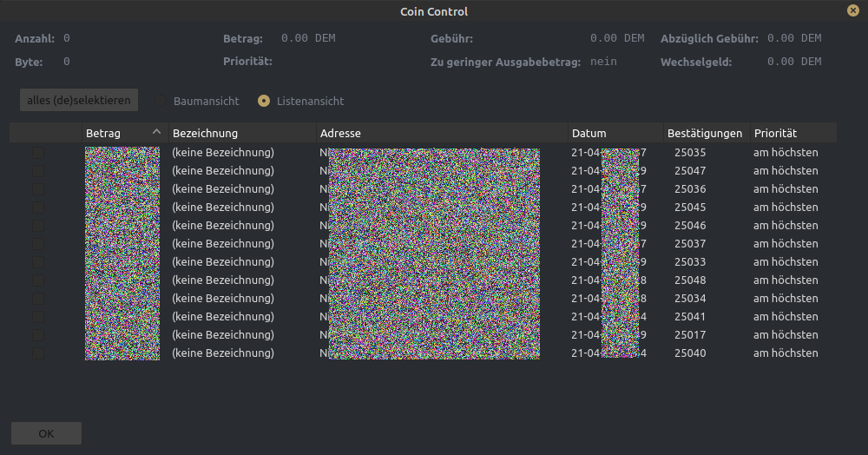Tick the checkbox for the row with 25035 confirmations

(x=38, y=153)
